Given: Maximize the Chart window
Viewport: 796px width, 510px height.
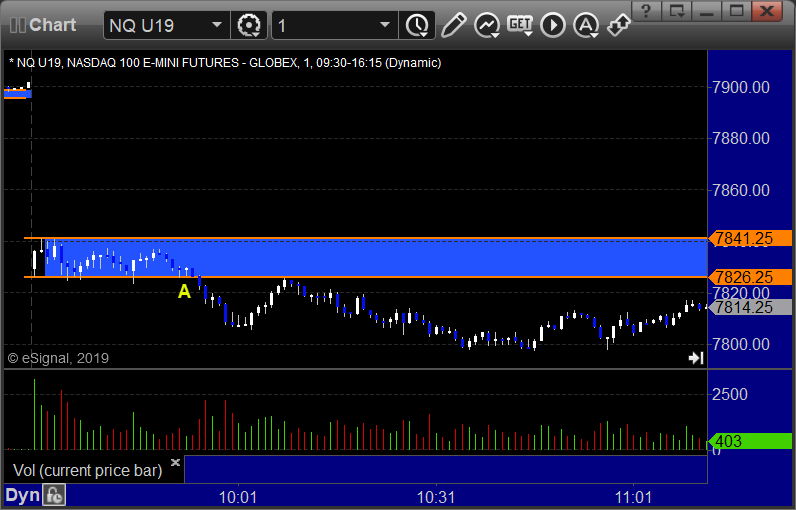Looking at the screenshot, I should pyautogui.click(x=737, y=10).
